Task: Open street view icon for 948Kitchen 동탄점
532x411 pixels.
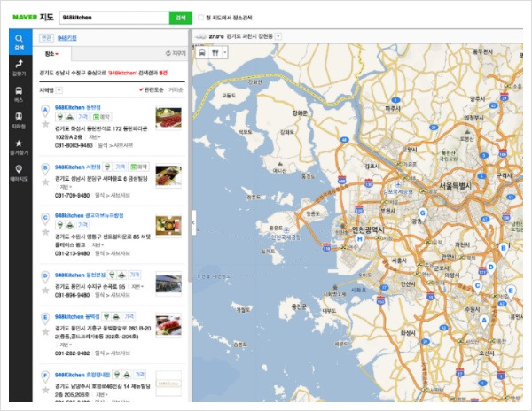Action: (60, 117)
